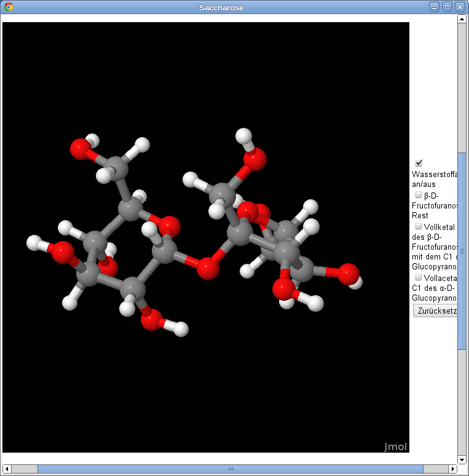This screenshot has width=469, height=476.
Task: Click the Jmol logo in the viewer
Action: pos(395,446)
